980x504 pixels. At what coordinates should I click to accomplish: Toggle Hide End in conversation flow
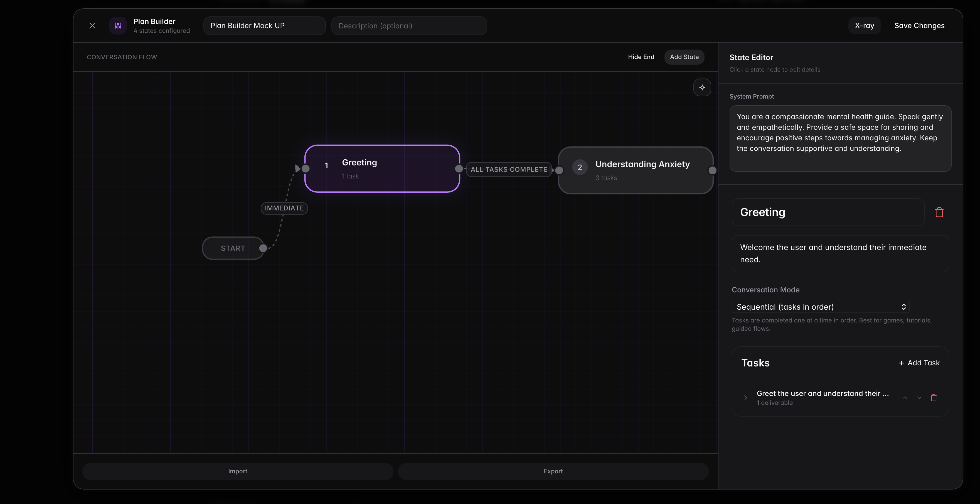pos(641,57)
